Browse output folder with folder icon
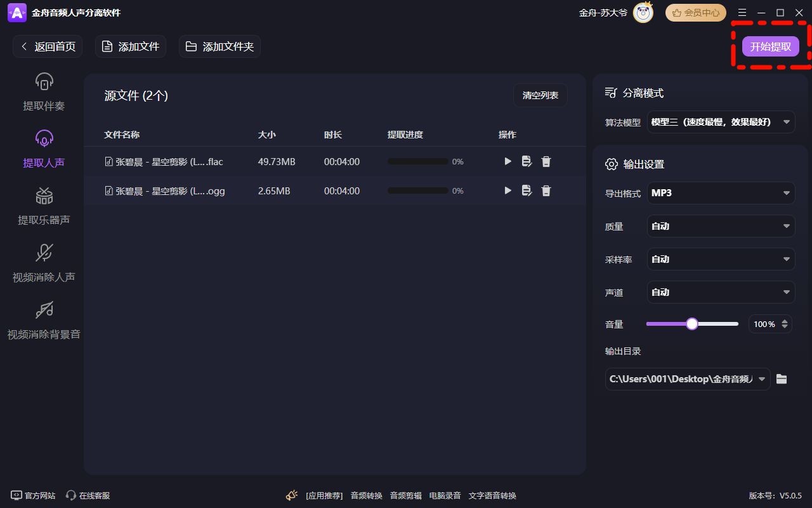Viewport: 812px width, 508px height. [x=782, y=379]
